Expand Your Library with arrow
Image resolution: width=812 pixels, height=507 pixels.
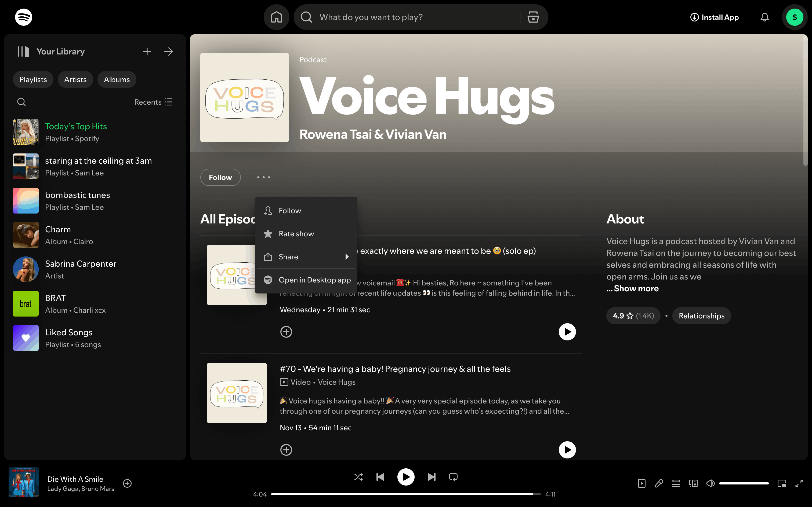(168, 52)
